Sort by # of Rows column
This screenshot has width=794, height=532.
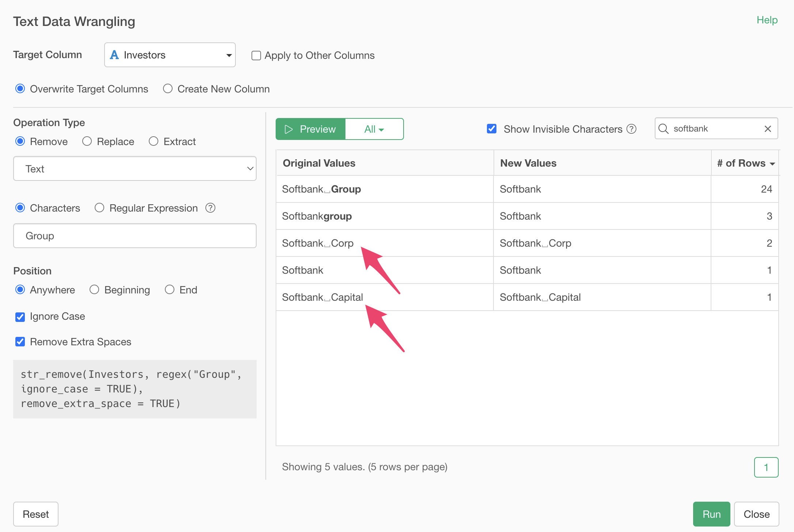click(x=746, y=163)
